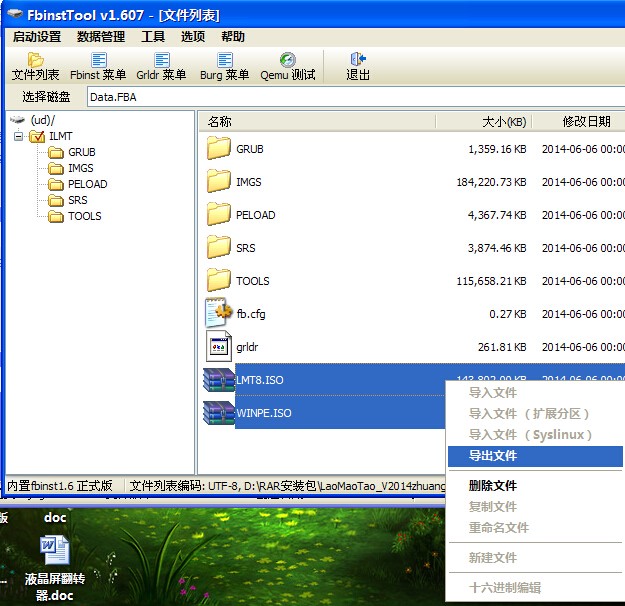Click the WINPE.ISO archive icon
The height and width of the screenshot is (606, 625).
tap(219, 412)
